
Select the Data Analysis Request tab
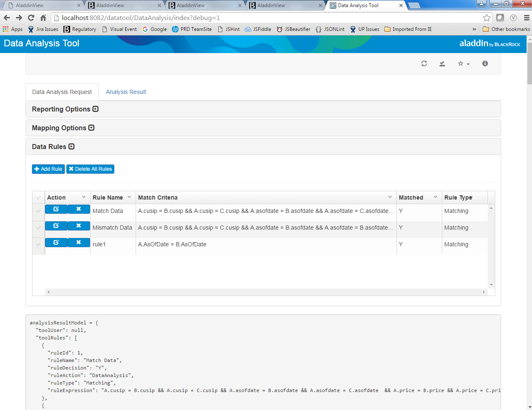click(62, 92)
